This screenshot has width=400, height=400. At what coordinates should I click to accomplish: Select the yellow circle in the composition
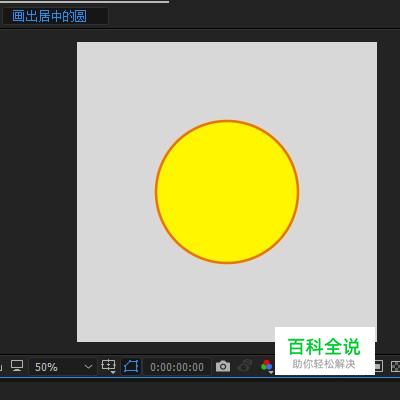coord(227,192)
